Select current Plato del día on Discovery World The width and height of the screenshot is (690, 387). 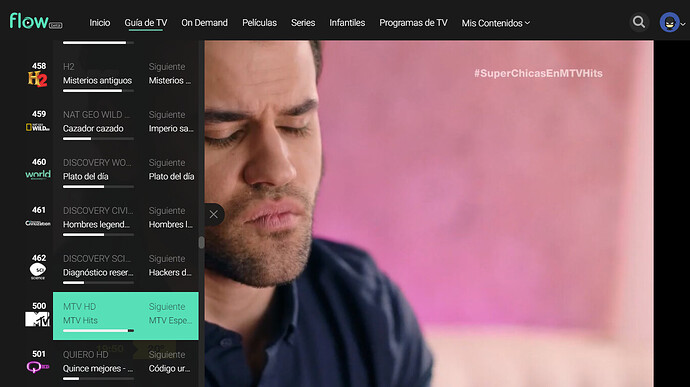[85, 177]
